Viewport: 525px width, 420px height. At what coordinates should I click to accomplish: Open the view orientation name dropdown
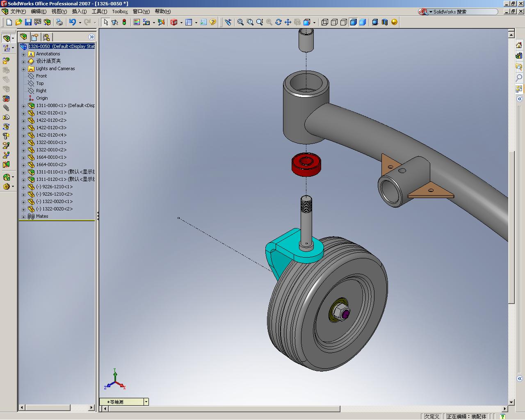pos(146,402)
